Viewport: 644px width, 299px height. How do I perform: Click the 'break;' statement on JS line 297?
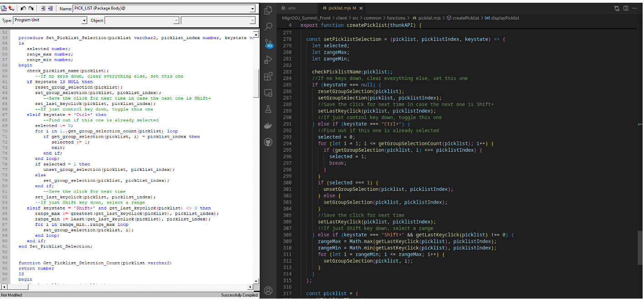click(338, 163)
